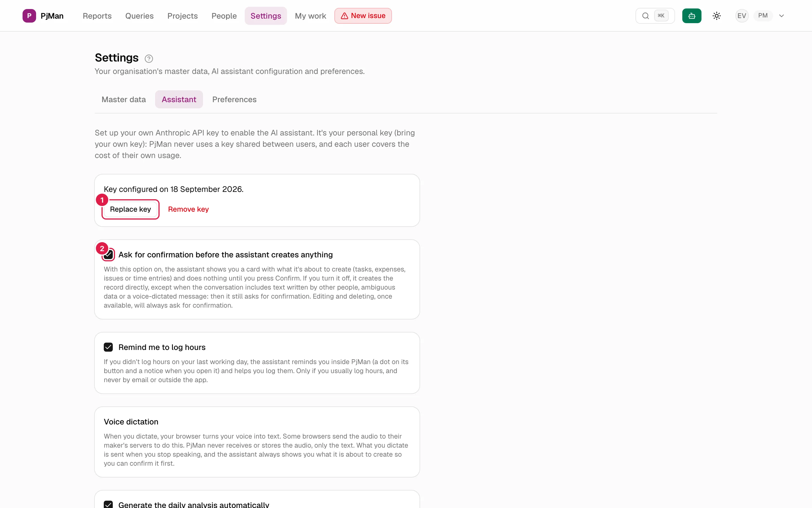Click the PjMan logo icon
This screenshot has height=508, width=812.
(29, 16)
